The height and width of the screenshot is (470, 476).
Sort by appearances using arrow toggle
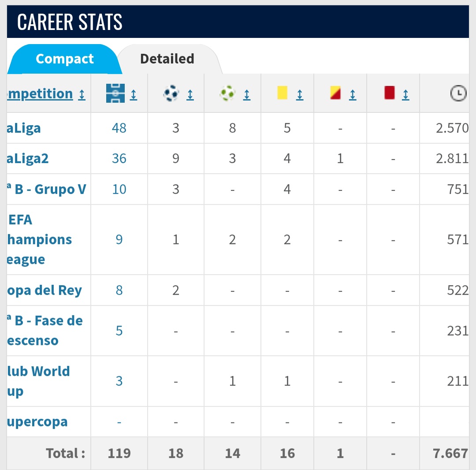tap(134, 94)
